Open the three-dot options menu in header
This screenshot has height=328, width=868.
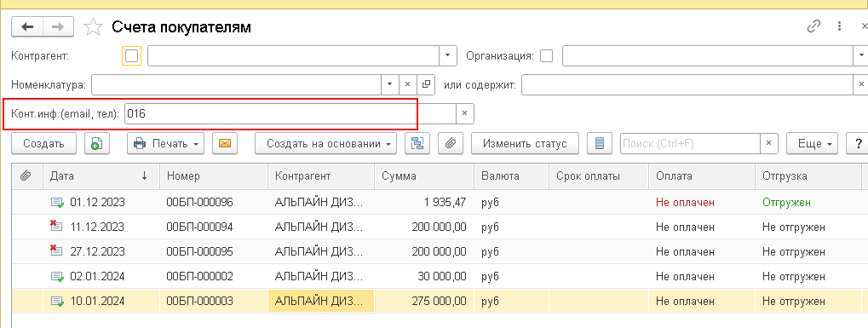click(839, 26)
